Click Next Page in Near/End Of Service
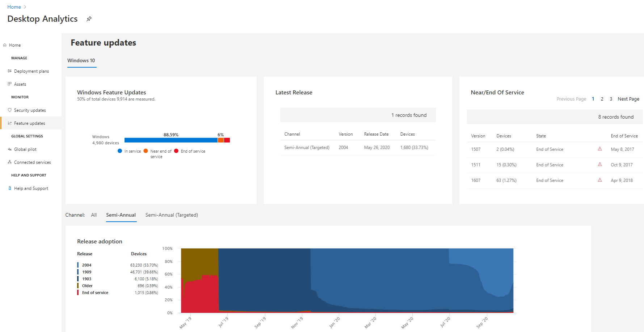The height and width of the screenshot is (332, 644). click(x=628, y=99)
